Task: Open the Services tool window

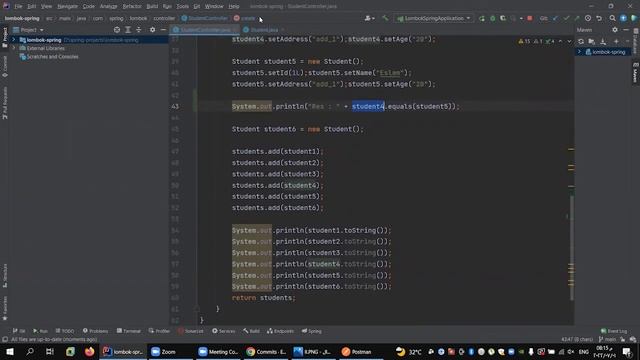Action: (224, 331)
